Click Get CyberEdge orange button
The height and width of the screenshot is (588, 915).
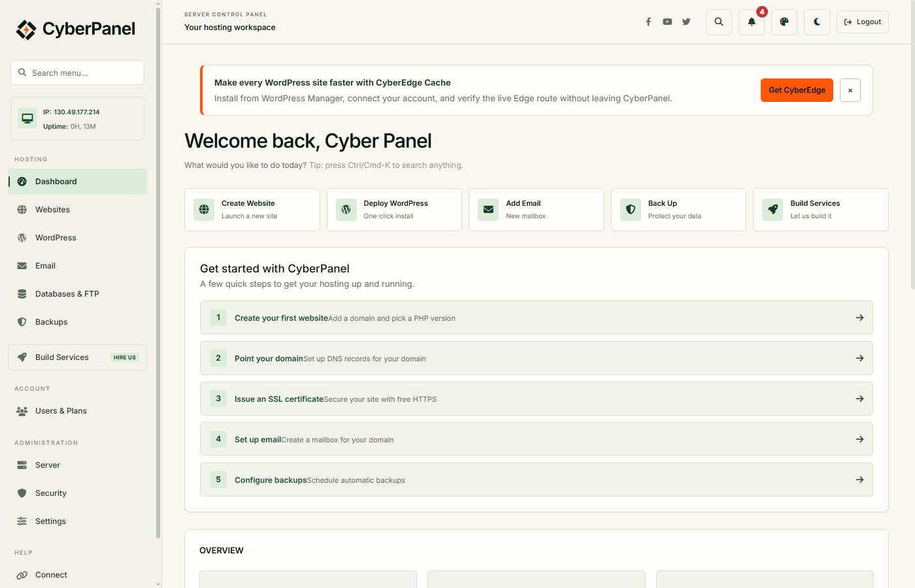[x=797, y=90]
